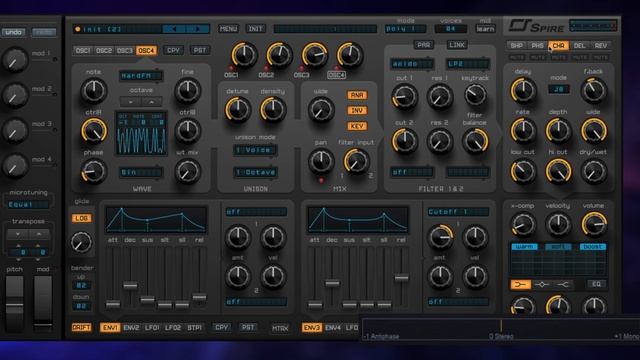Click the dec slider in ENV1 panel
This screenshot has height=360, width=640.
click(x=130, y=285)
